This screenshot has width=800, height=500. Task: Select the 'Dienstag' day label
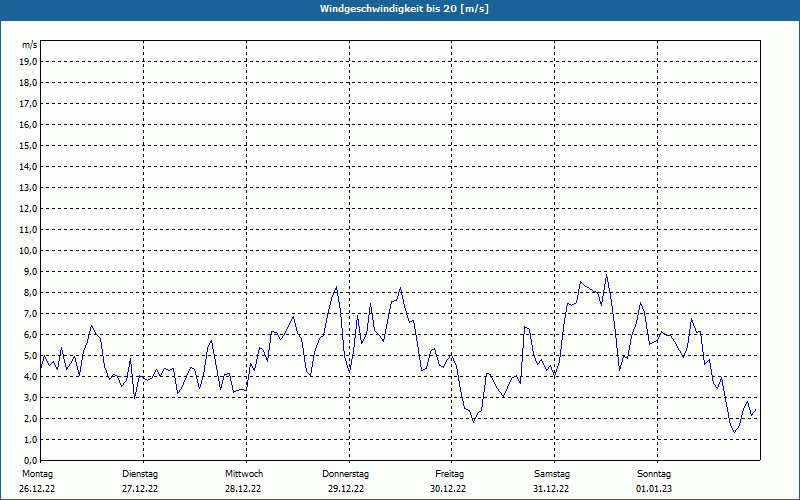(x=140, y=474)
